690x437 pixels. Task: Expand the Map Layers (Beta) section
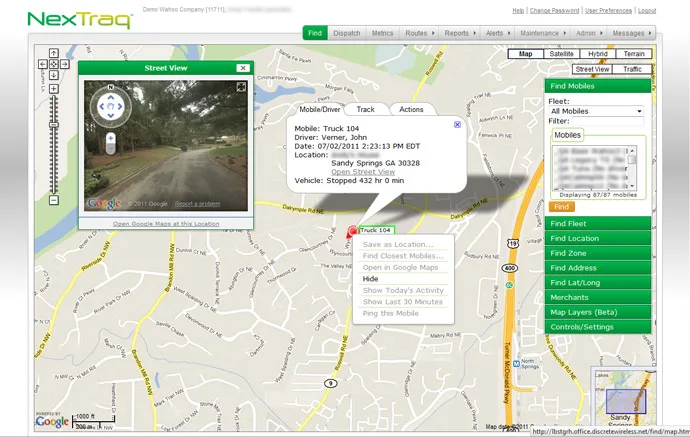click(x=598, y=312)
